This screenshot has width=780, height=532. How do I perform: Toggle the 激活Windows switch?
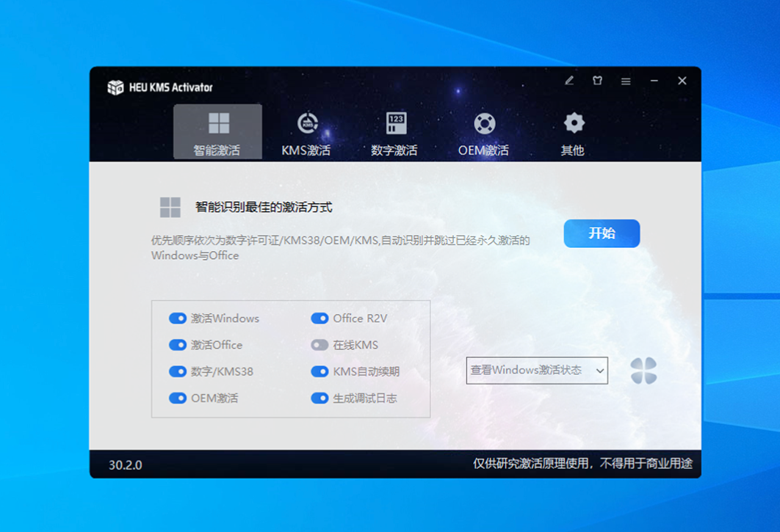pyautogui.click(x=178, y=318)
